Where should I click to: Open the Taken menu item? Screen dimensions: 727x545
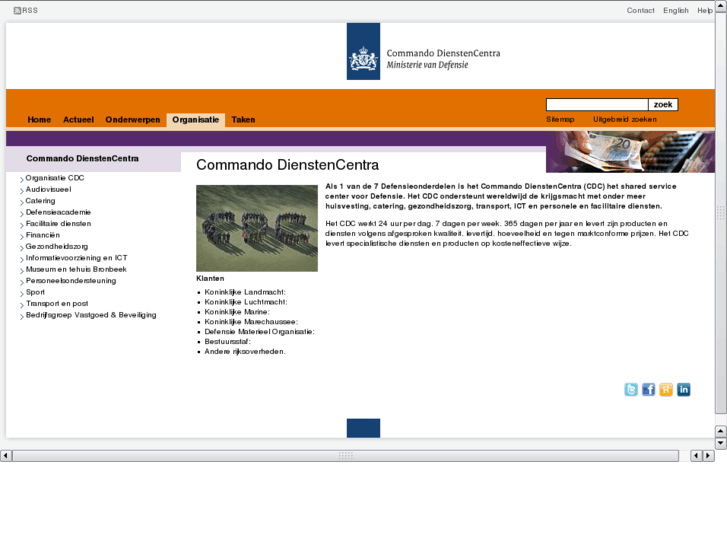(x=243, y=120)
